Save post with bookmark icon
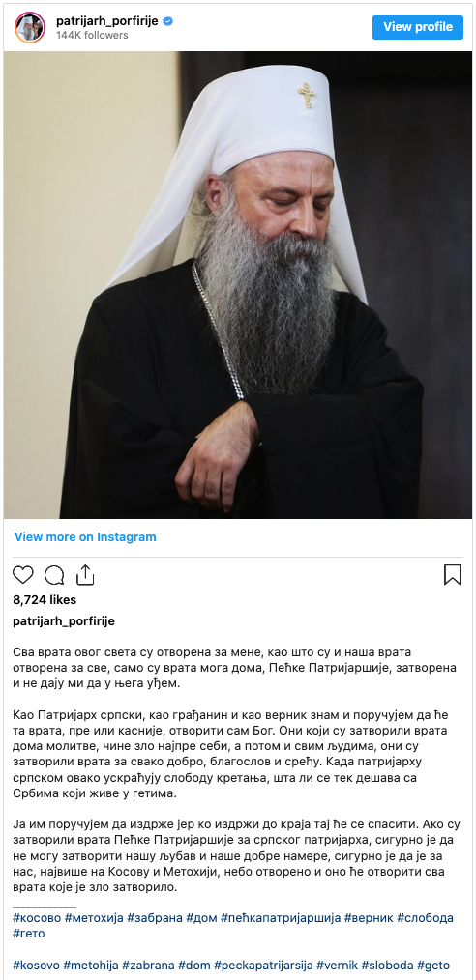This screenshot has height=980, width=476. pos(452,575)
